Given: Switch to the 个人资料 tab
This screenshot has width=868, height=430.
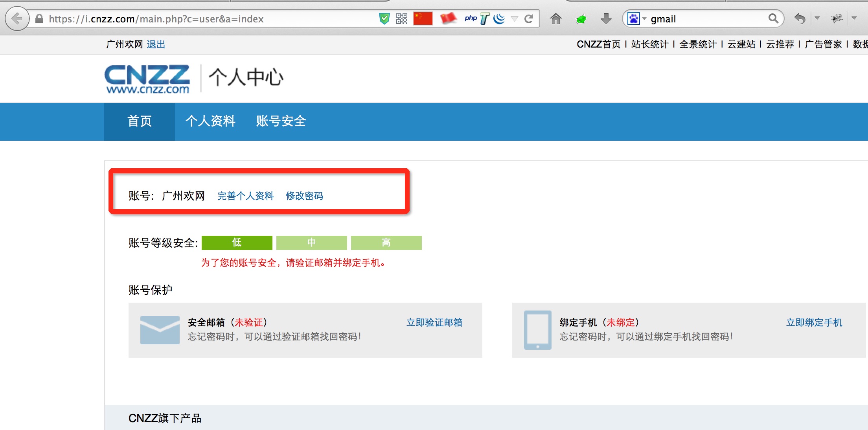Looking at the screenshot, I should 210,121.
